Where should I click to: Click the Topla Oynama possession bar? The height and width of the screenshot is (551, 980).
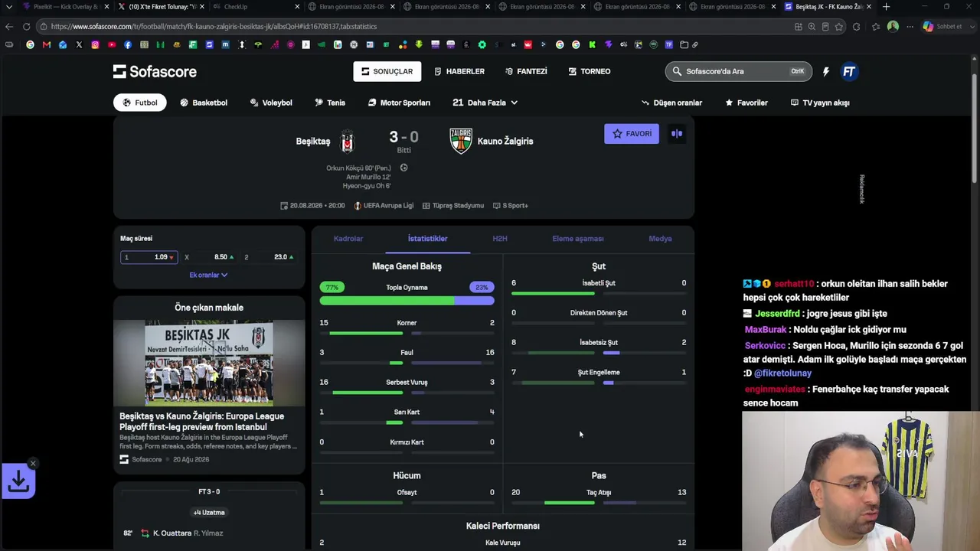click(407, 301)
